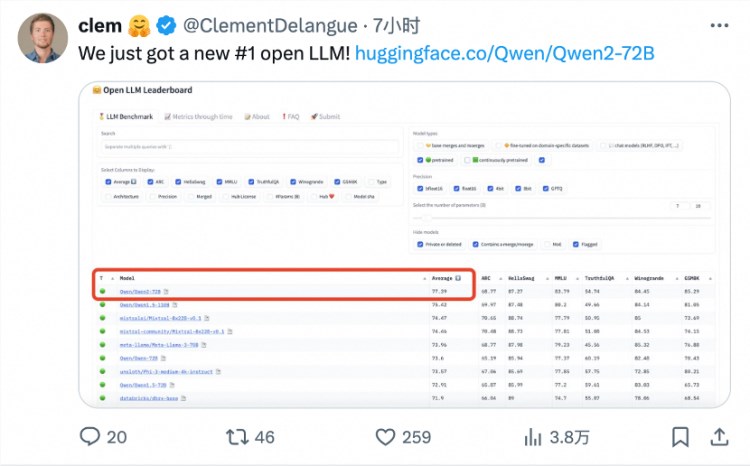This screenshot has width=750, height=466.
Task: Open clem's profile avatar
Action: (41, 38)
